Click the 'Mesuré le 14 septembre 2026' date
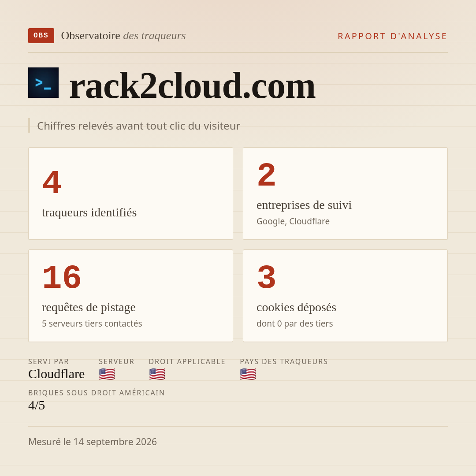Screen dimensions: 476x476 point(93,442)
